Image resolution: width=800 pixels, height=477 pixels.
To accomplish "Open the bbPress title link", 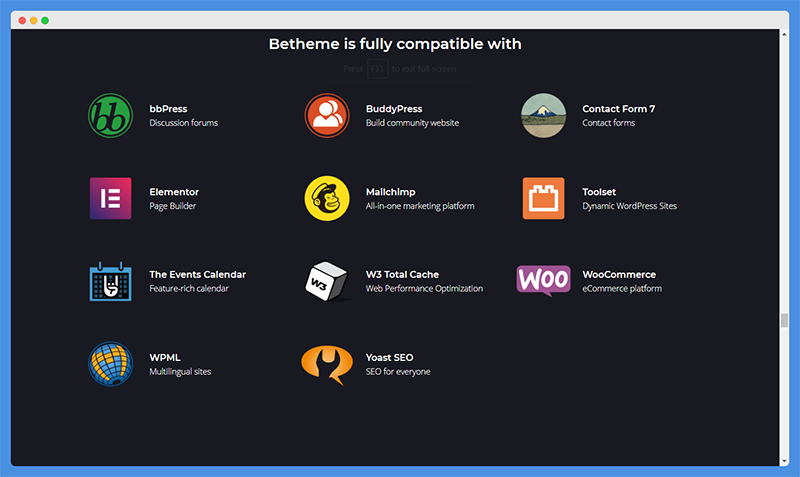I will click(168, 109).
